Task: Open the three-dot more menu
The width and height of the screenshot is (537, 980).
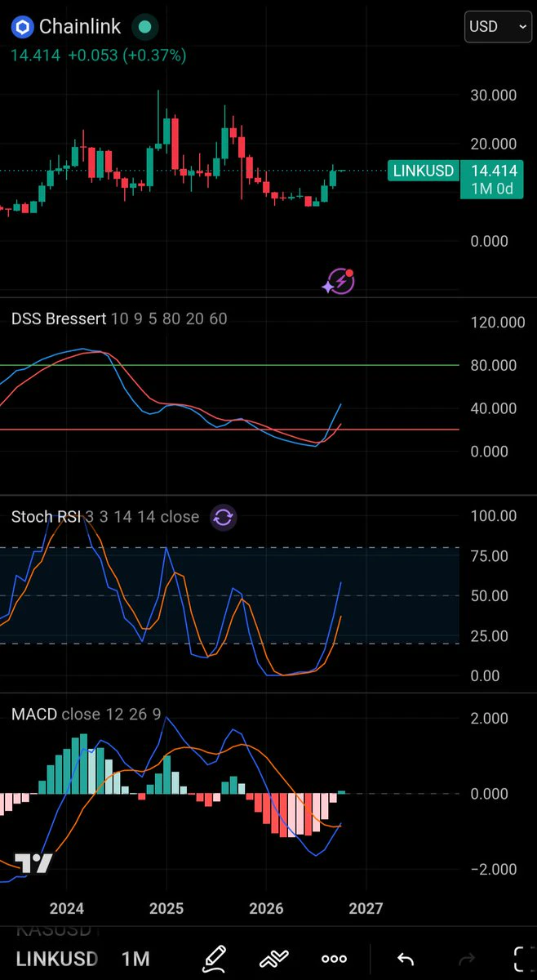Action: (335, 959)
